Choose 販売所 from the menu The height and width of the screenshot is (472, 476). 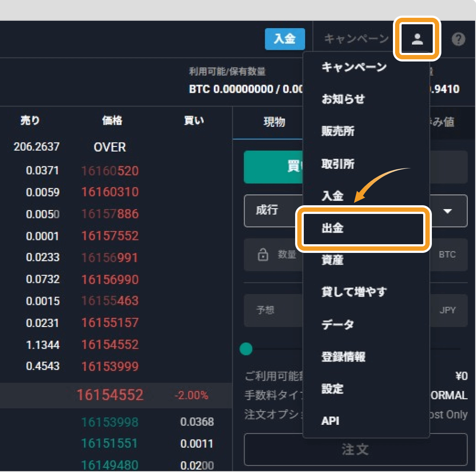point(338,131)
